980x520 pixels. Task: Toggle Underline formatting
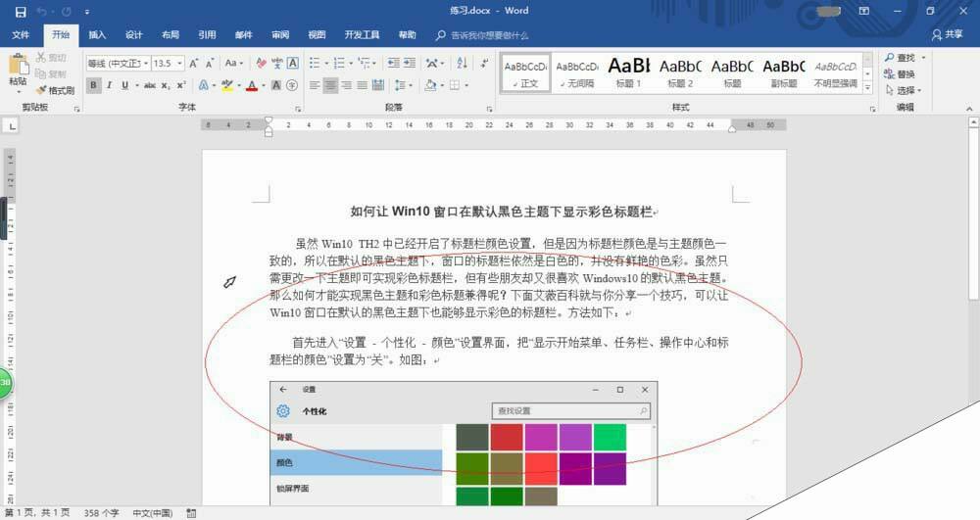click(125, 85)
